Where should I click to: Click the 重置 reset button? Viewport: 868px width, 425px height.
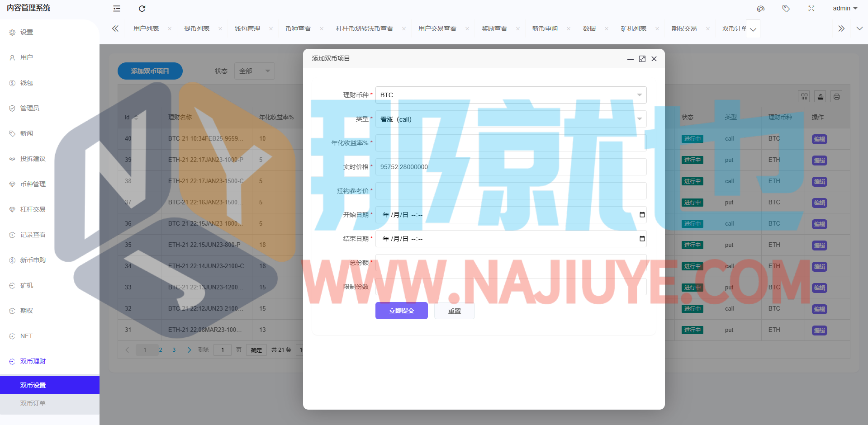point(454,311)
